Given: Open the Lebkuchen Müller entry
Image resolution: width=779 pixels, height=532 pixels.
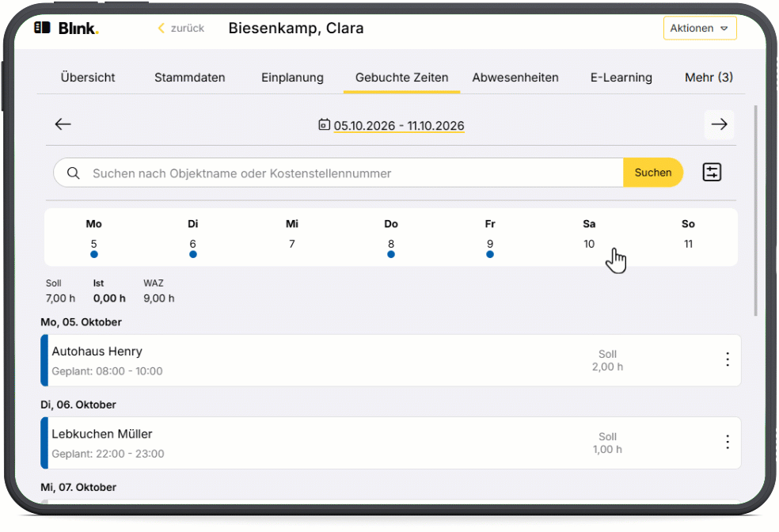Looking at the screenshot, I should 390,443.
